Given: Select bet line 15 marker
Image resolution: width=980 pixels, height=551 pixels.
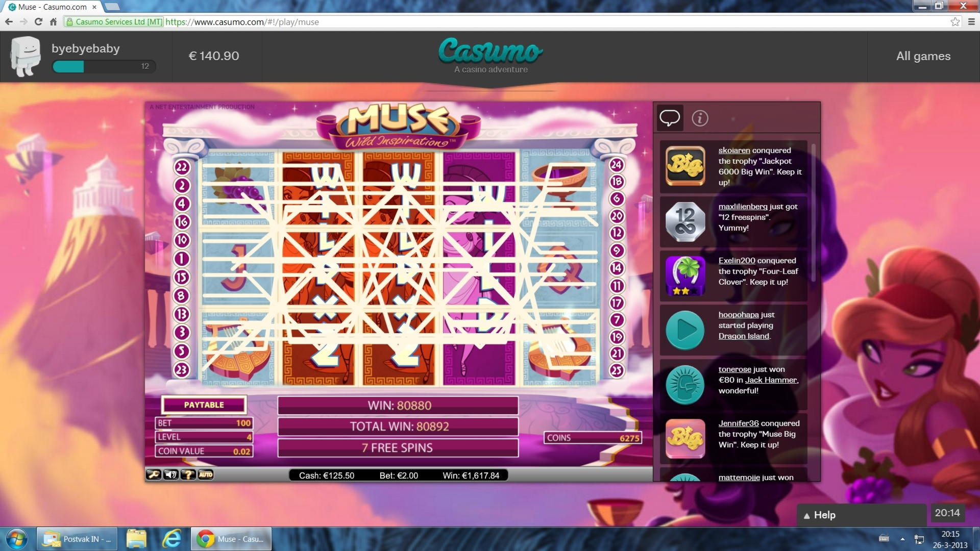Looking at the screenshot, I should tap(182, 278).
